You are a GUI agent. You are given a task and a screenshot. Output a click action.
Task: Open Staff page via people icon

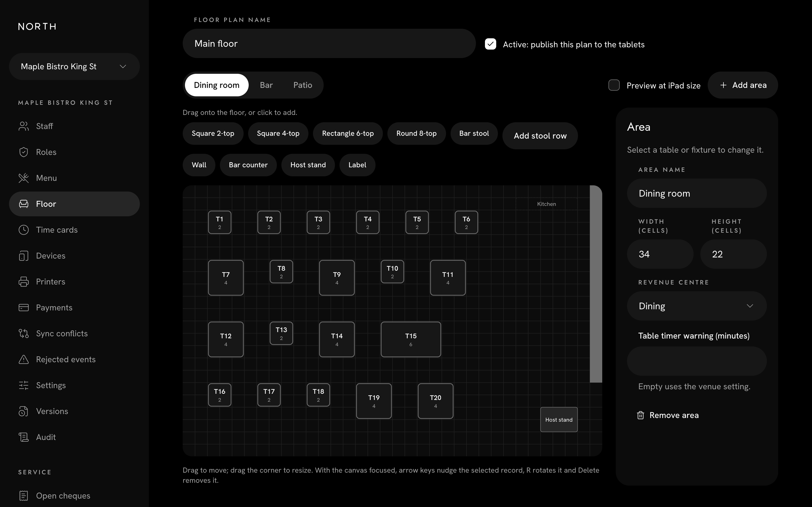[23, 126]
